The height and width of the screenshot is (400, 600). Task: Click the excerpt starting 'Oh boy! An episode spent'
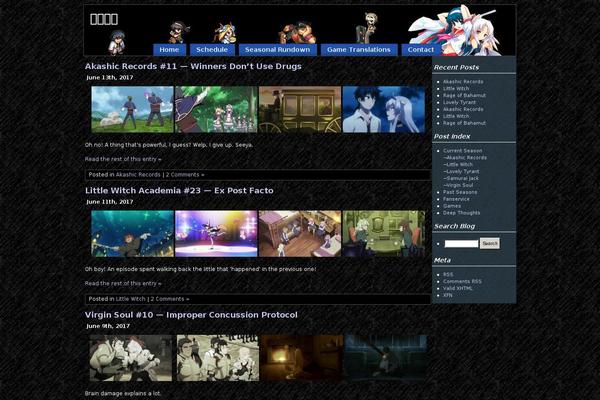click(201, 269)
